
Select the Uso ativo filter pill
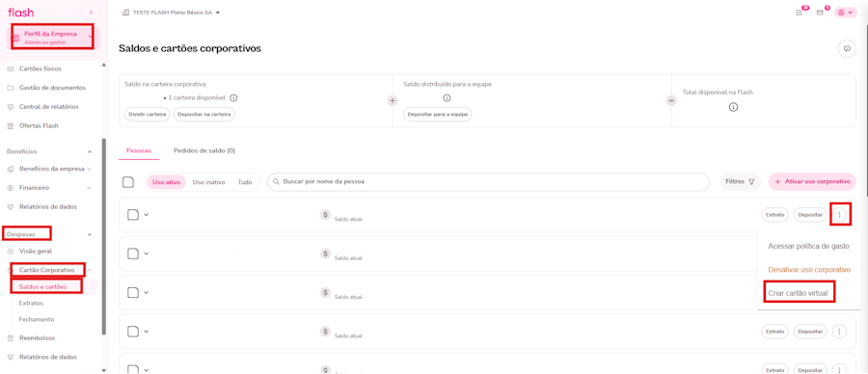pyautogui.click(x=166, y=182)
